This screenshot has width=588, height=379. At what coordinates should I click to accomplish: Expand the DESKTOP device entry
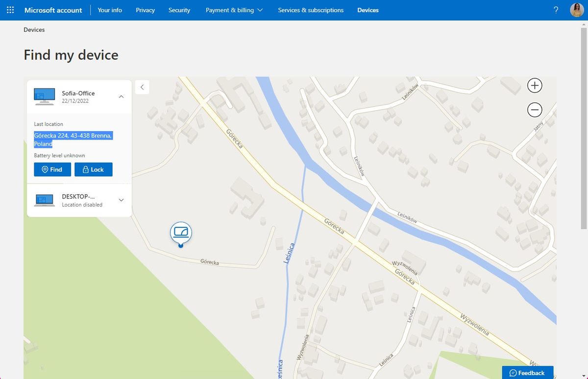tap(121, 200)
